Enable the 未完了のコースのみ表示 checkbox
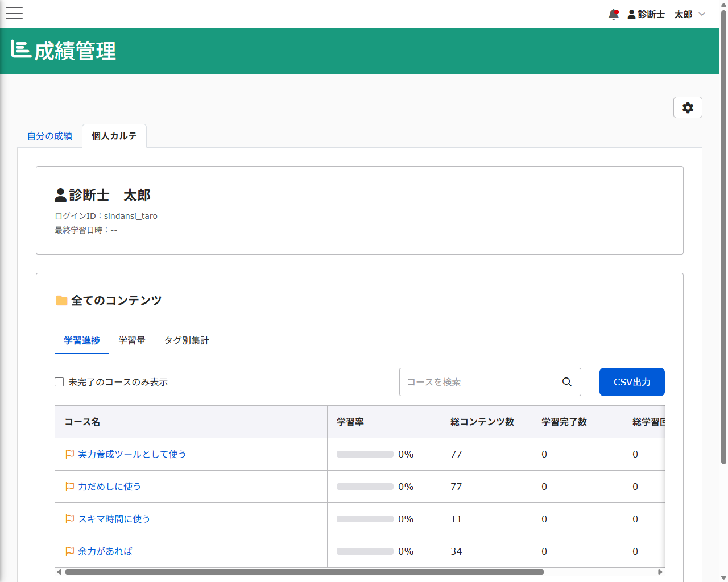The height and width of the screenshot is (582, 728). (59, 382)
